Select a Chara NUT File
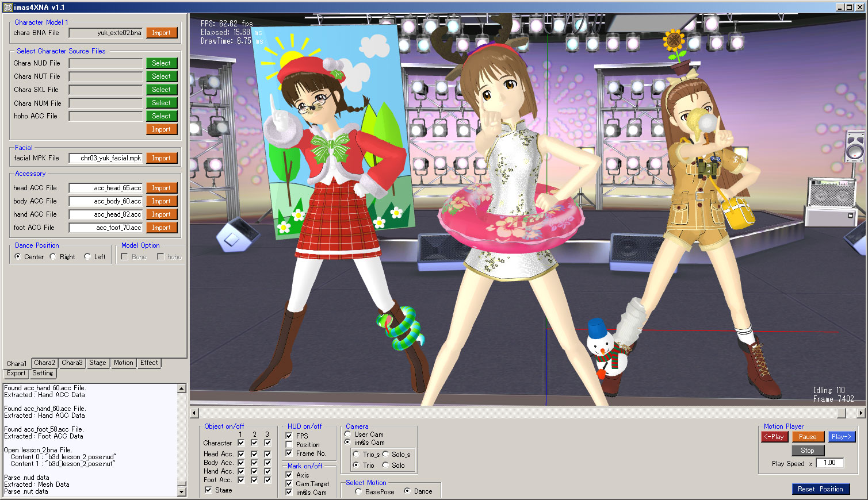 162,76
